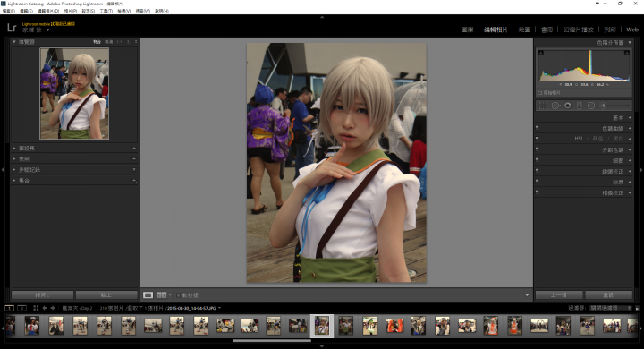This screenshot has height=349, width=644.
Task: Select the Red Eye Correction tool
Action: click(568, 106)
